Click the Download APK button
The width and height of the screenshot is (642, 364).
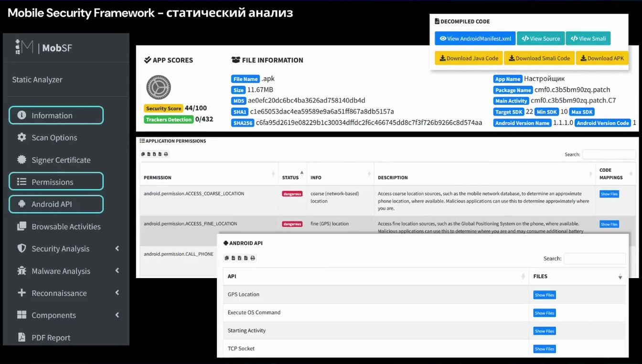[x=602, y=58]
